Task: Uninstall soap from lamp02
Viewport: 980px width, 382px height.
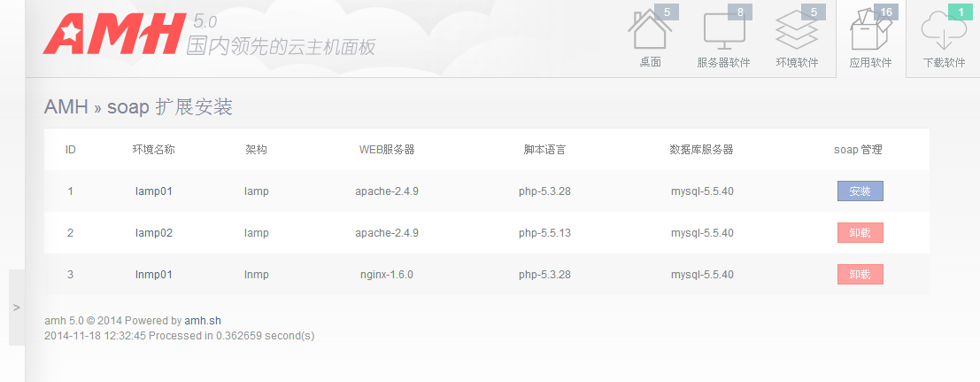Action: pos(860,233)
